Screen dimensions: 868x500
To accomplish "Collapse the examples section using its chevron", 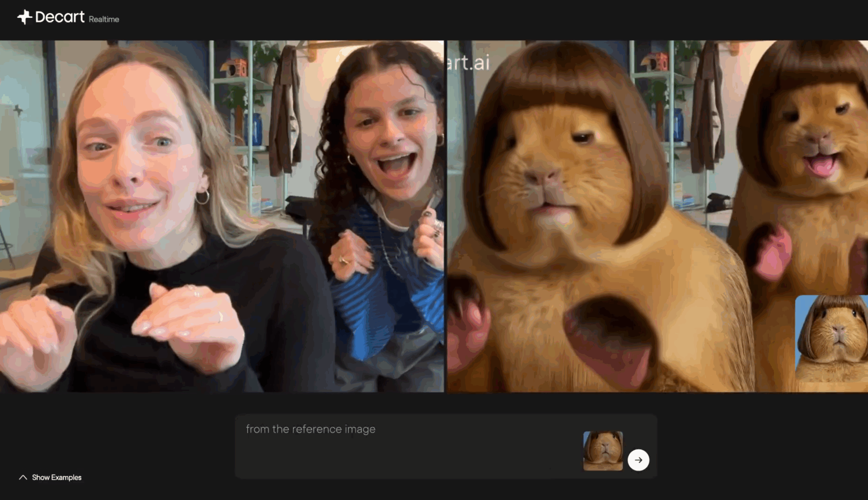I will pos(23,477).
